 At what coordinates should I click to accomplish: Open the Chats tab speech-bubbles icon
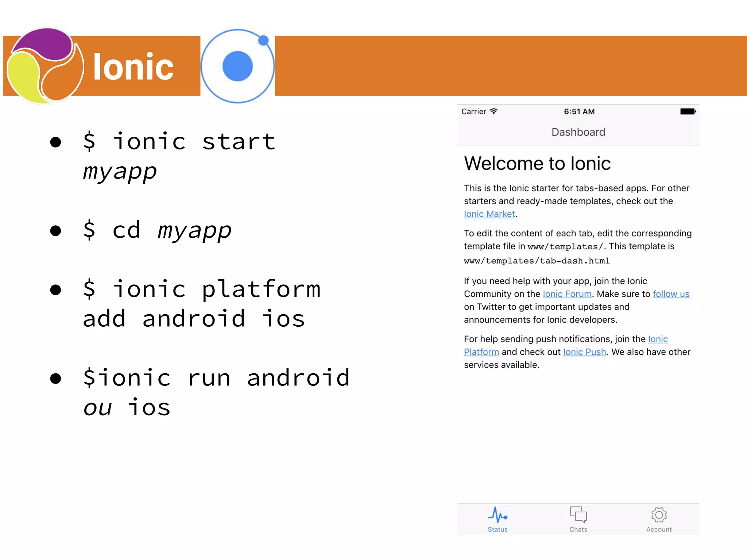(578, 514)
